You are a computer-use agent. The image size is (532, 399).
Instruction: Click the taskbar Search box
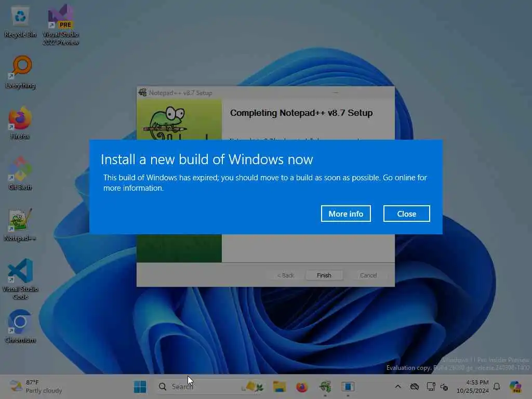pyautogui.click(x=210, y=387)
